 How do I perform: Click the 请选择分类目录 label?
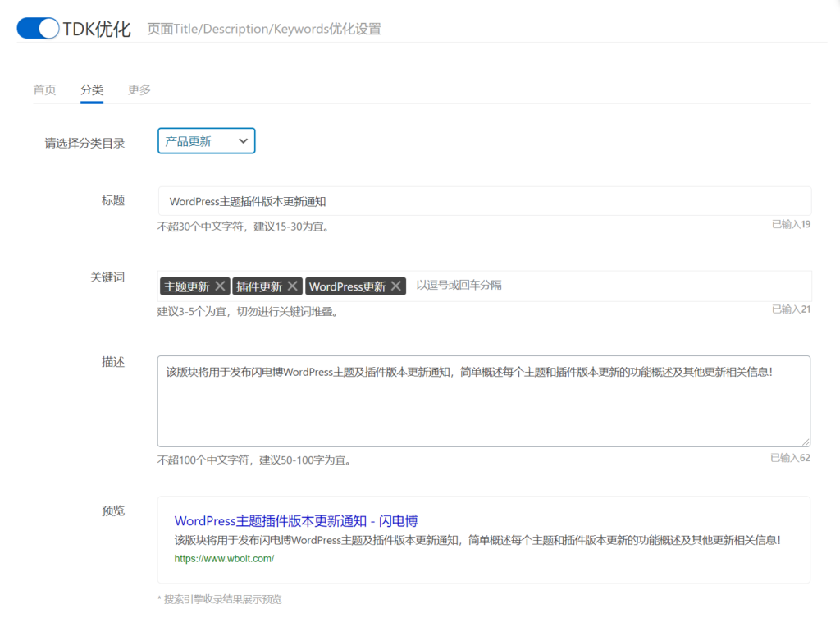(x=84, y=143)
